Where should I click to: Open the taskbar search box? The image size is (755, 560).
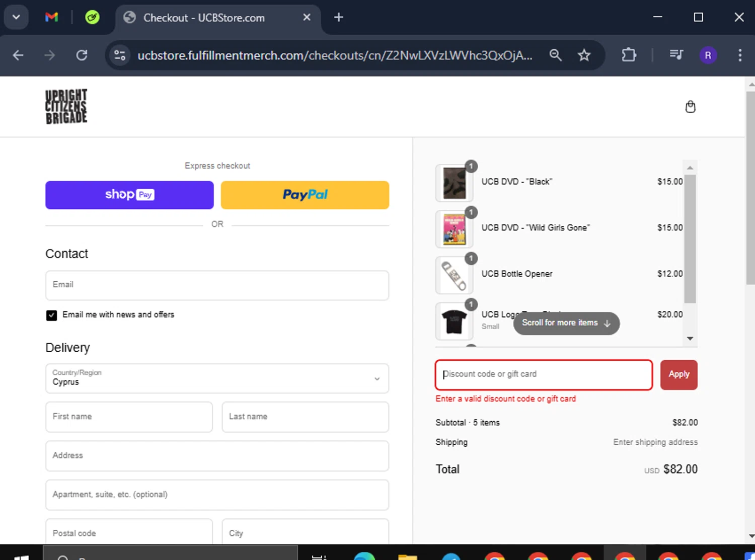click(170, 553)
